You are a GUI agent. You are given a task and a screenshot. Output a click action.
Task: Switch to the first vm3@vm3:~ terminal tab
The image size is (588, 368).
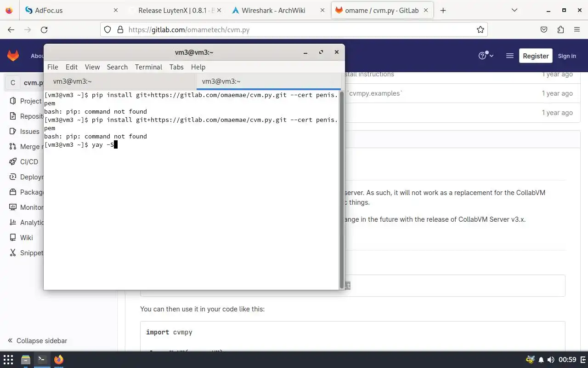120,81
